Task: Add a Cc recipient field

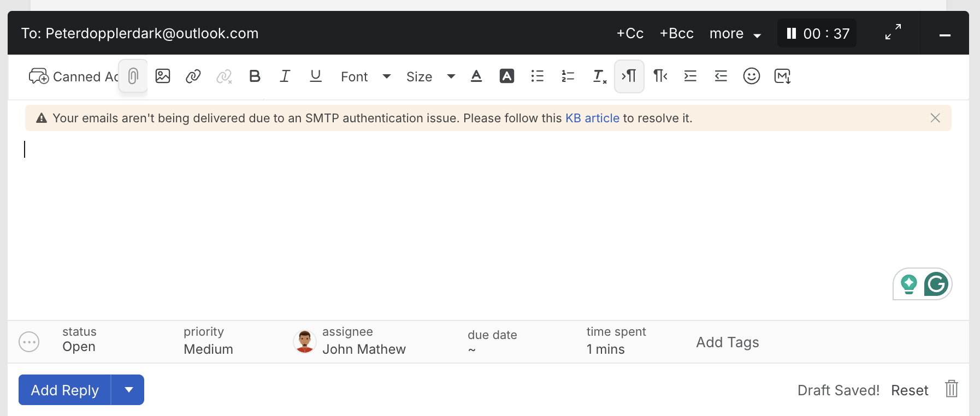Action: point(630,33)
